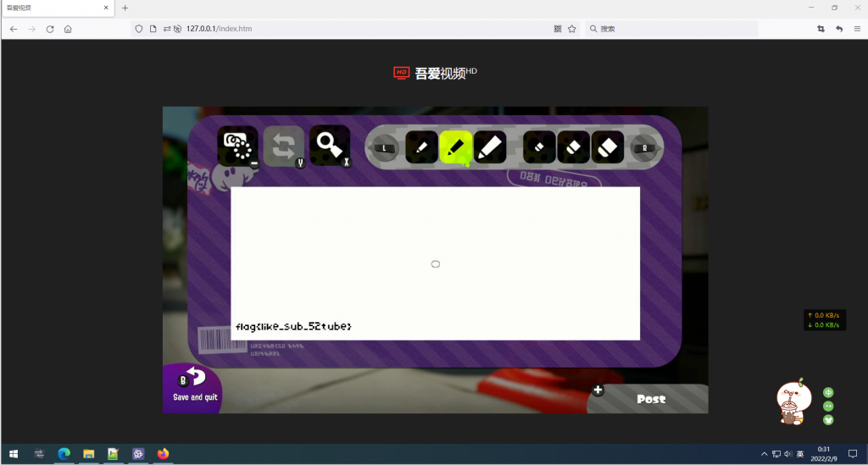
Task: Click the address bar showing 127.0.0.1/index.htm
Action: (354, 29)
